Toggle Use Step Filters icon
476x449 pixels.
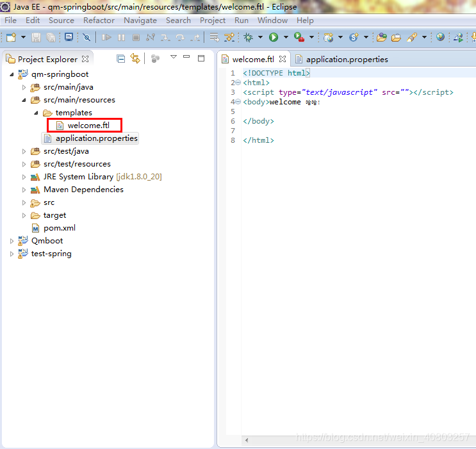tap(229, 37)
